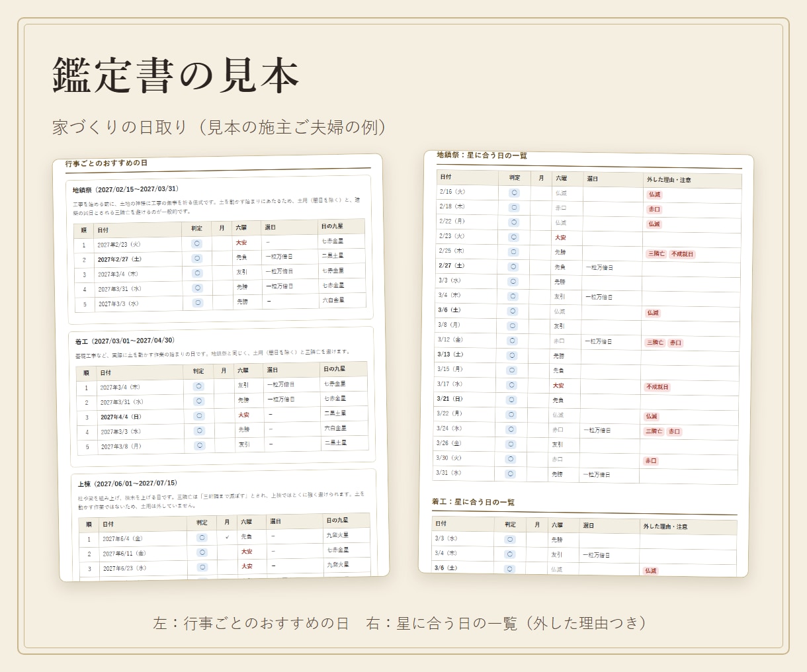
Task: Click the checkmark in the 月 column for 2027年6/4
Action: point(227,537)
